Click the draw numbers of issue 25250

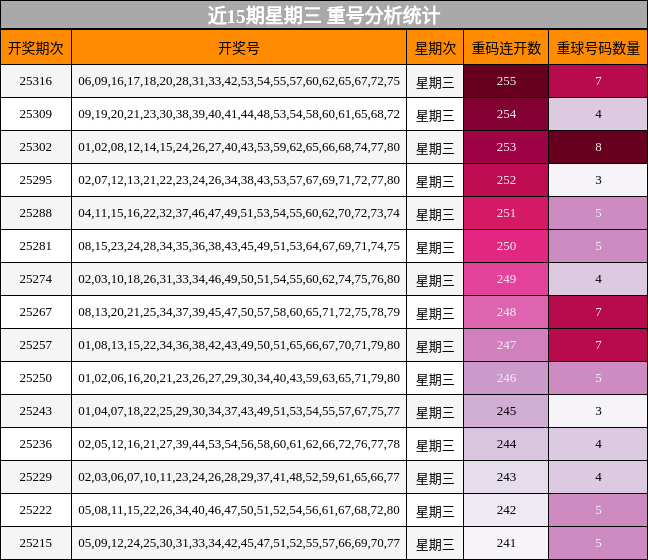239,378
